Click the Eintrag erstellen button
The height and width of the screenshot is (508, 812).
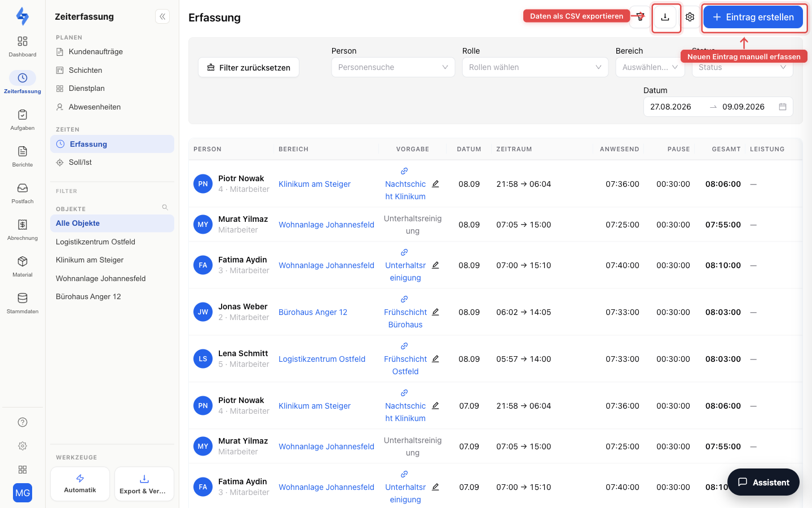pyautogui.click(x=753, y=17)
